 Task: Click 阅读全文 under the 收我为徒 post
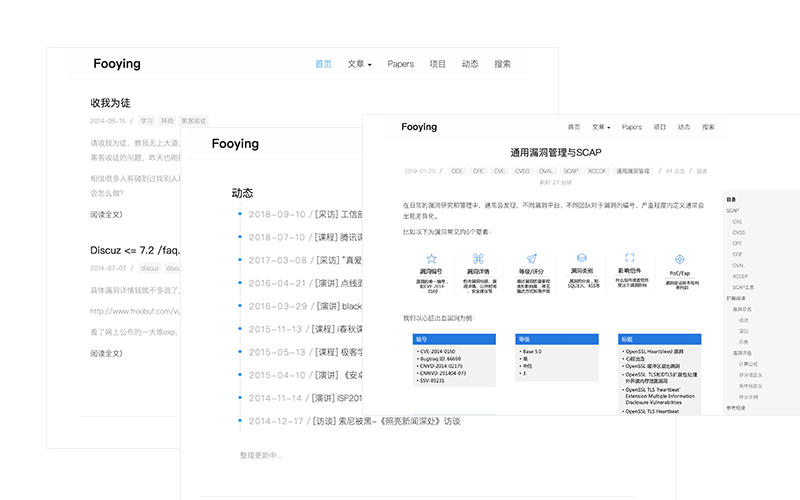(106, 213)
